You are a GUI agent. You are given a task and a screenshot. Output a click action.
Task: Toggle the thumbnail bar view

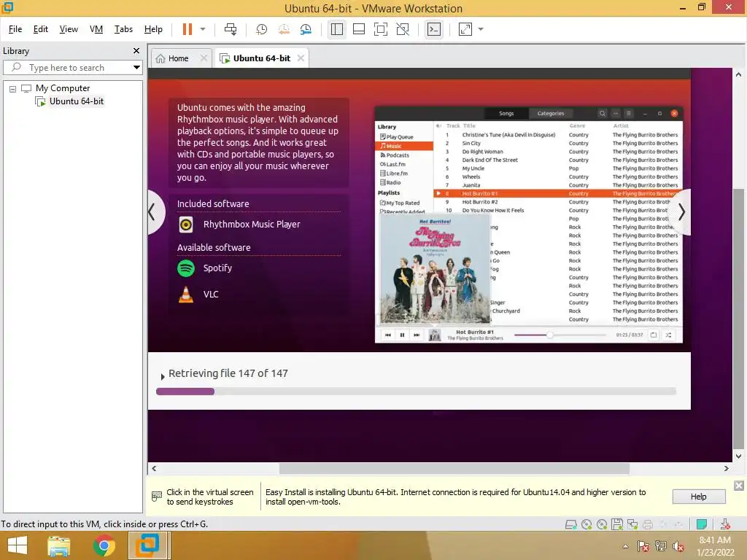click(x=359, y=29)
